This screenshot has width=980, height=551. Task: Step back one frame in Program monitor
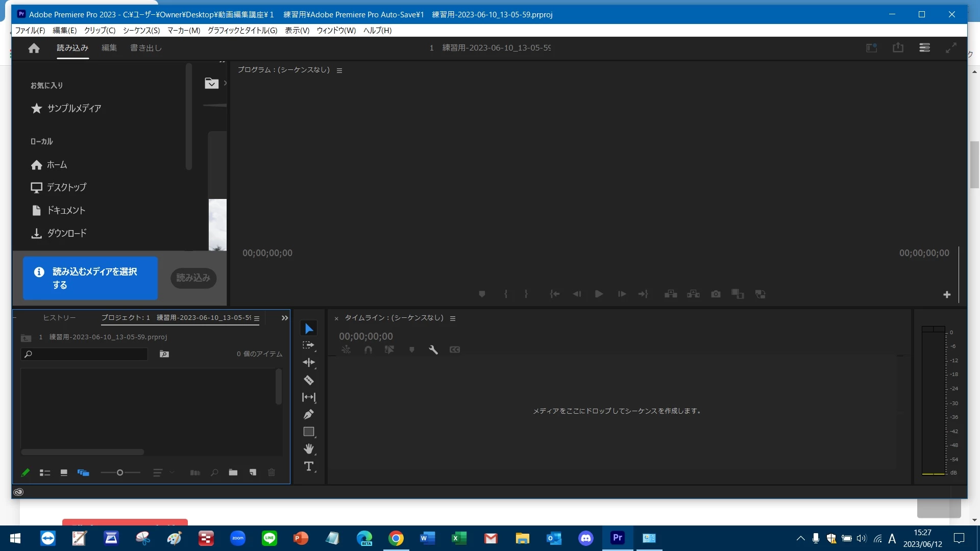point(577,294)
